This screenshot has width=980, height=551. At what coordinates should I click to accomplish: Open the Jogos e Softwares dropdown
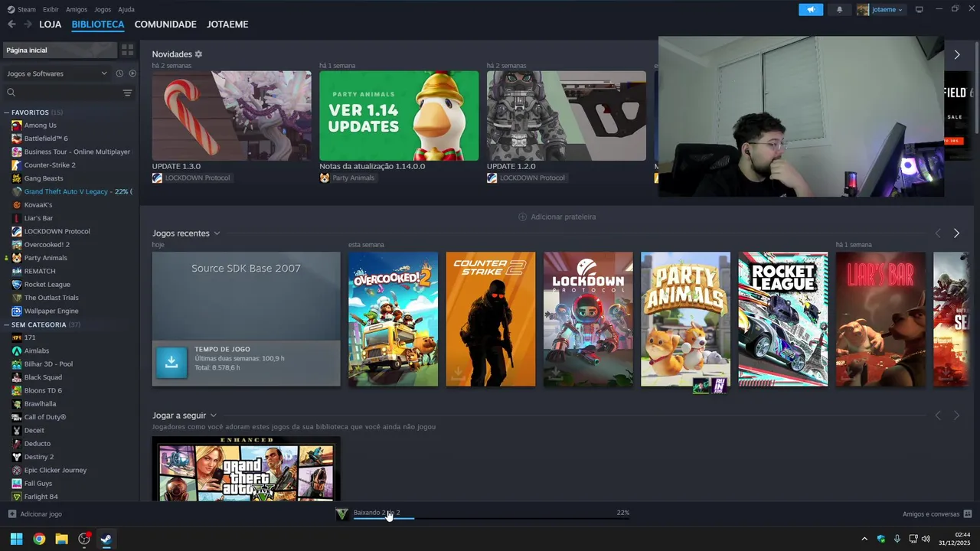pos(57,73)
